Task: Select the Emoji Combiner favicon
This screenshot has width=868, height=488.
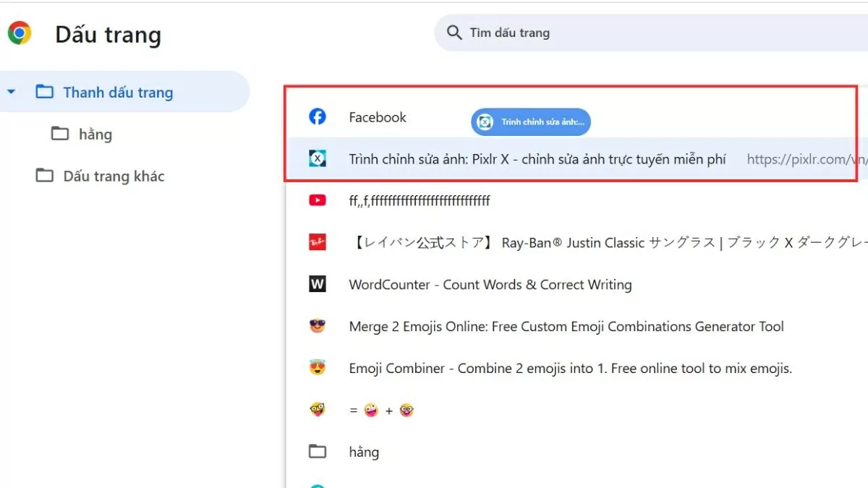Action: coord(318,368)
